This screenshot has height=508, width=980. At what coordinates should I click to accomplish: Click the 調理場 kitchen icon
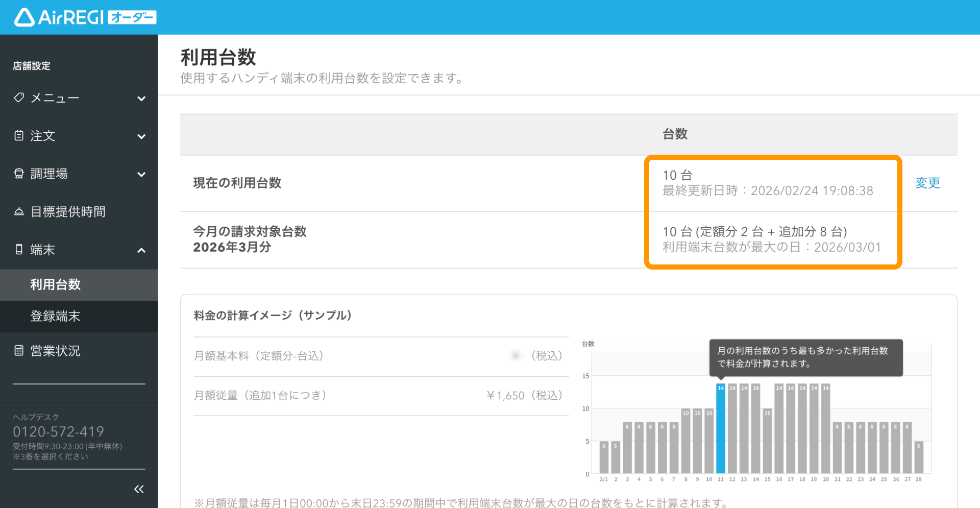point(19,174)
